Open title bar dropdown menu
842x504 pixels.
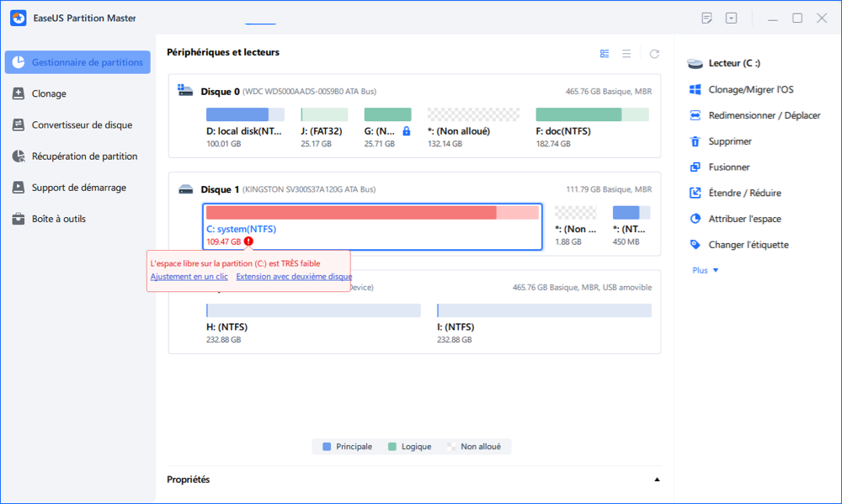(x=731, y=18)
